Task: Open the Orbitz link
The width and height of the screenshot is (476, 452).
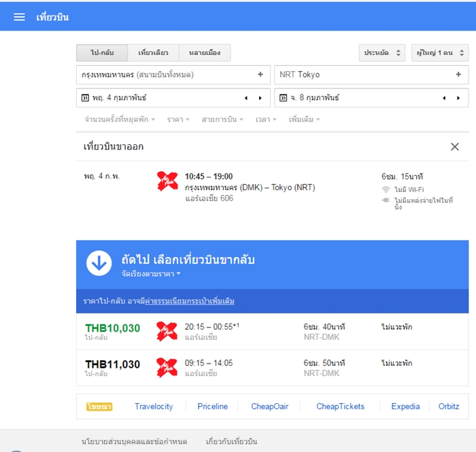Action: pyautogui.click(x=449, y=406)
